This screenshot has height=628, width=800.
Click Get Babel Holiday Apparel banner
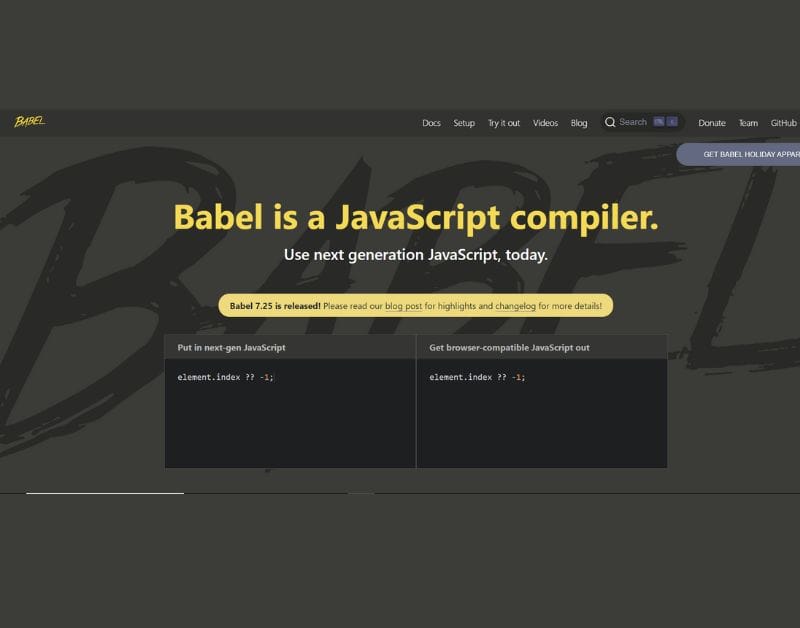[x=738, y=154]
